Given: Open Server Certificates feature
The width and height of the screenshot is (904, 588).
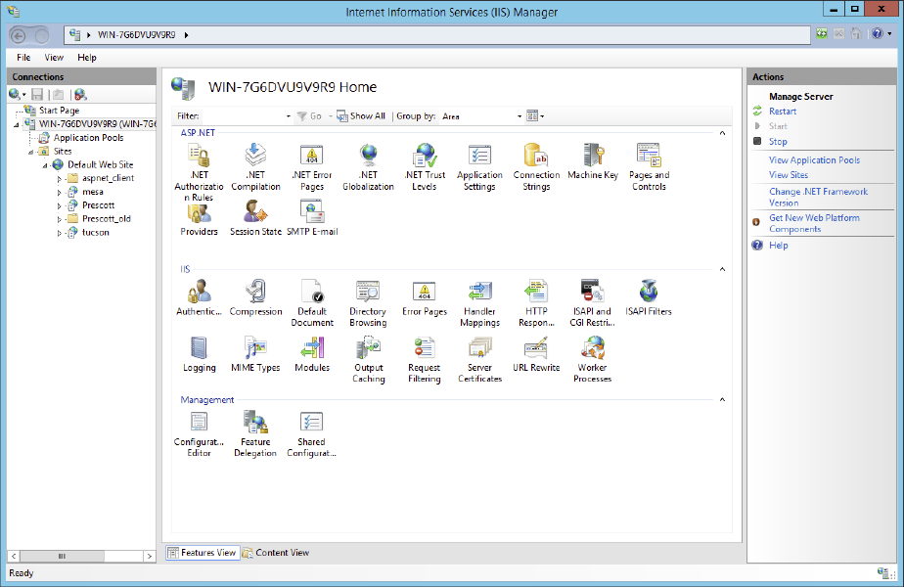Looking at the screenshot, I should tap(479, 360).
